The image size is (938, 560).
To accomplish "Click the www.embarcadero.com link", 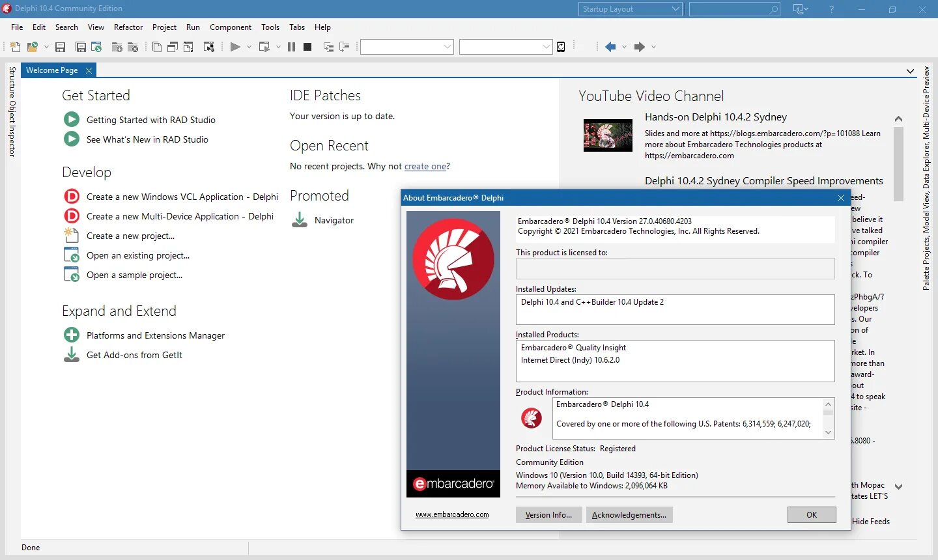I will coord(452,514).
